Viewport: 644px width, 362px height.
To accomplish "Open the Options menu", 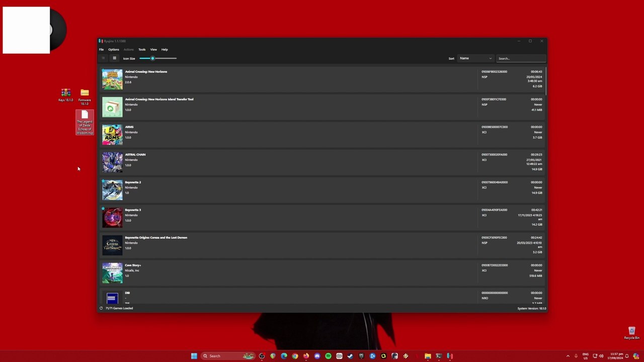I will [x=114, y=49].
